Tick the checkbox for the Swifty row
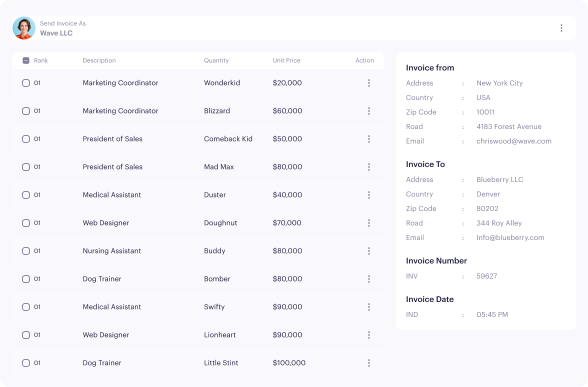Image resolution: width=588 pixels, height=387 pixels. point(26,307)
